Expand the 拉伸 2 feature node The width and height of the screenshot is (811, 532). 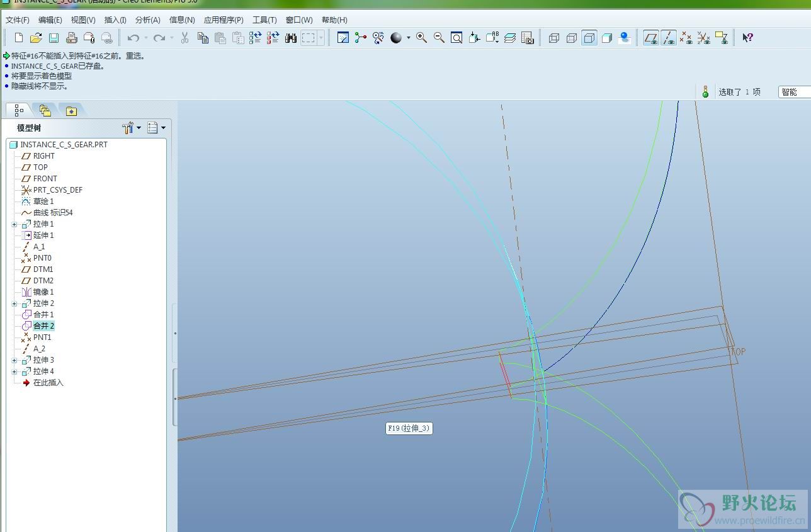[x=14, y=303]
